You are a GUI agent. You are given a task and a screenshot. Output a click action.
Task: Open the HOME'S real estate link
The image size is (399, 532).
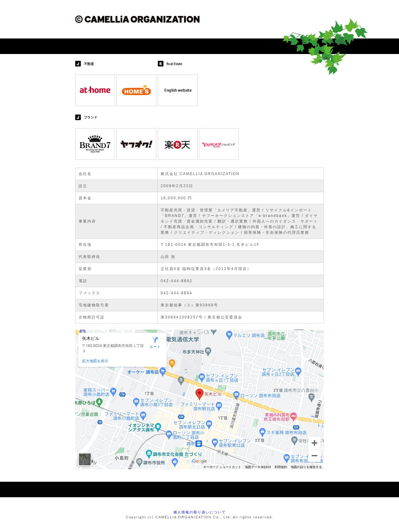[x=136, y=90]
